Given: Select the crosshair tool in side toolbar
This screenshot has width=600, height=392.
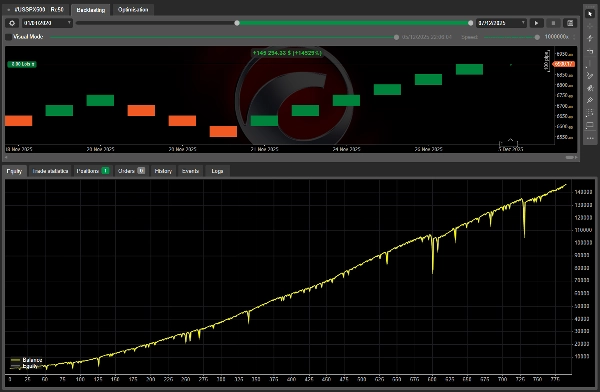Looking at the screenshot, I should 590,26.
